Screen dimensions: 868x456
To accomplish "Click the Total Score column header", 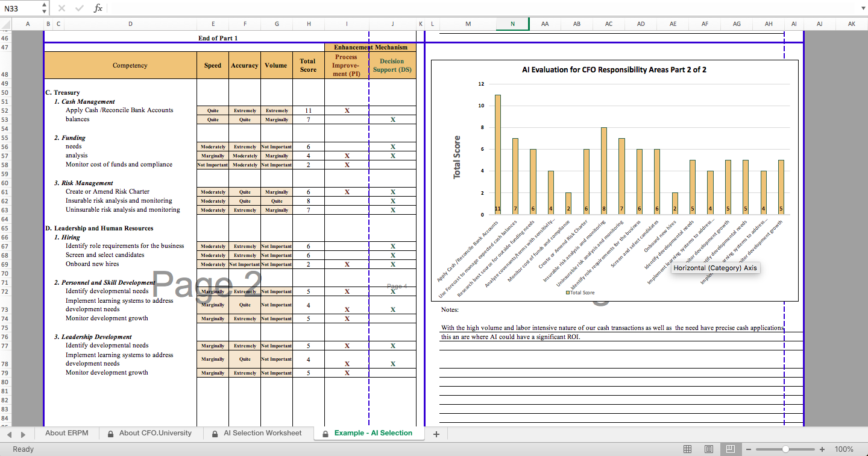I will click(308, 65).
